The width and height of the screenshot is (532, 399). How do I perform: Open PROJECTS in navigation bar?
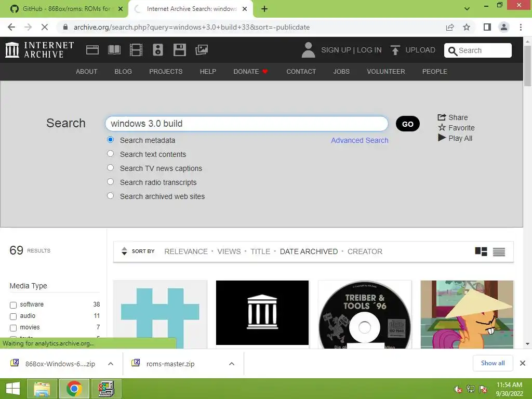pyautogui.click(x=166, y=72)
